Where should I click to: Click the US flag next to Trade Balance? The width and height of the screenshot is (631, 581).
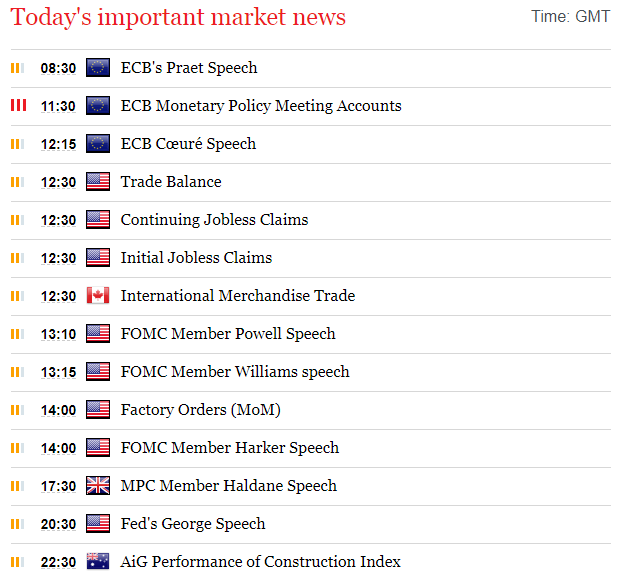click(98, 181)
